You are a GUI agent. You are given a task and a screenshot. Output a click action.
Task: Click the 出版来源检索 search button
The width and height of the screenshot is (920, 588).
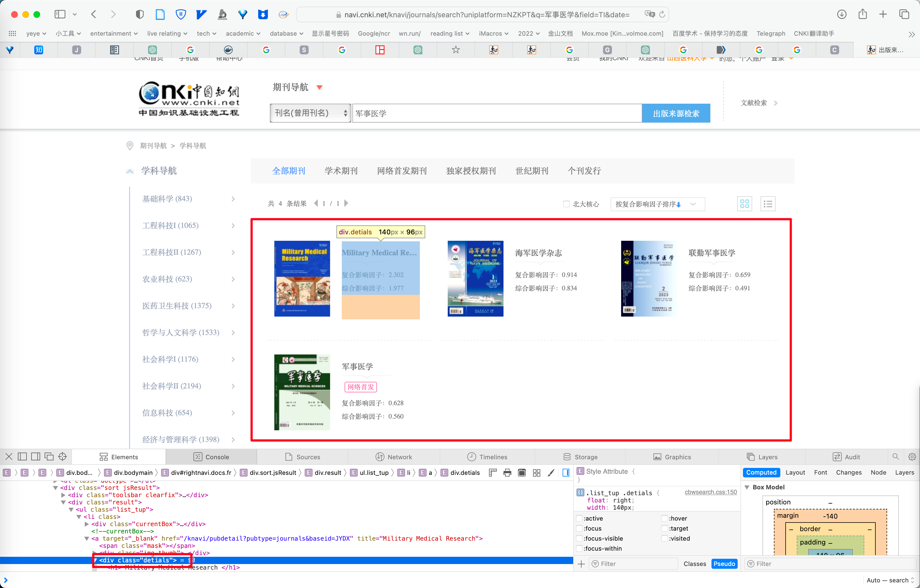click(x=676, y=113)
